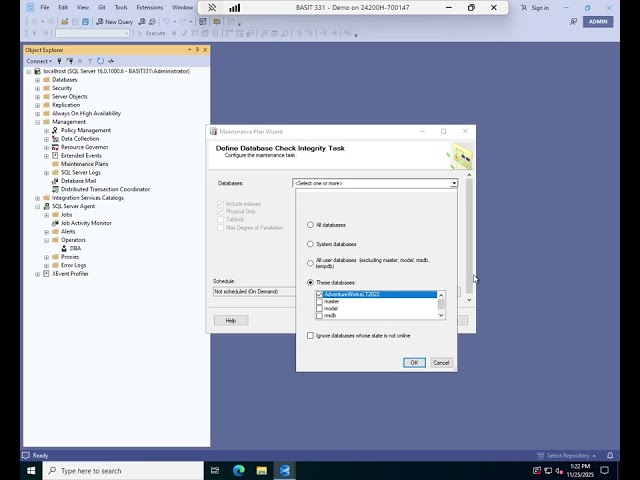Refresh the Object Explorer tree
The width and height of the screenshot is (640, 480).
coord(100,61)
